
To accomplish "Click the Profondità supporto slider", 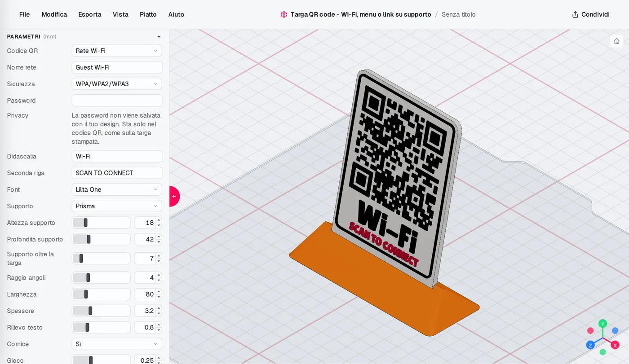I will click(101, 239).
